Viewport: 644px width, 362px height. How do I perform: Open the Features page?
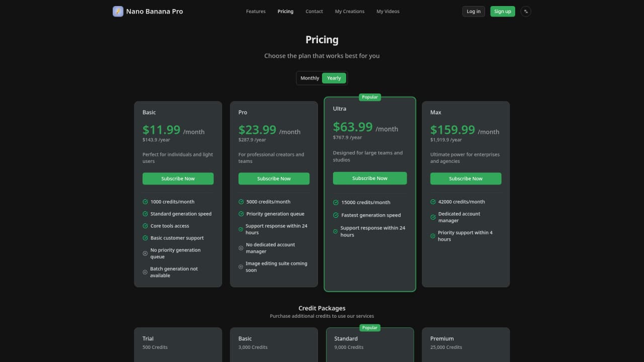256,11
